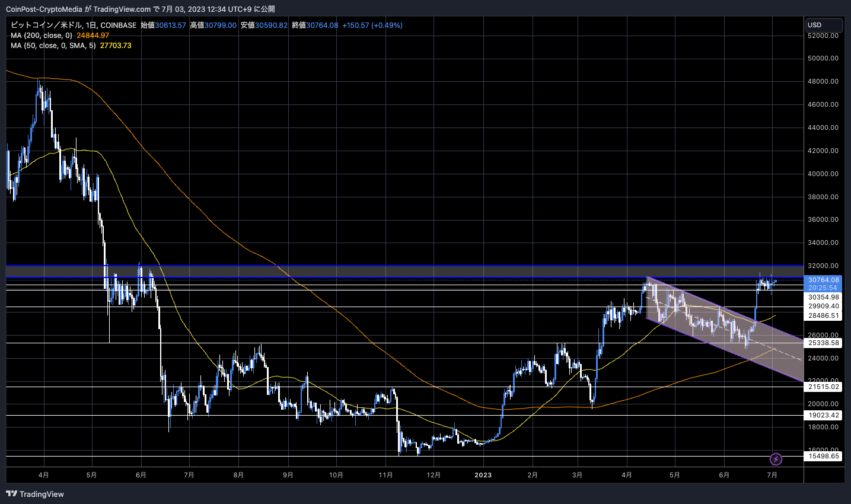Viewport: 851px width, 504px height.
Task: Click the 20000.00 price axis label
Action: click(823, 404)
